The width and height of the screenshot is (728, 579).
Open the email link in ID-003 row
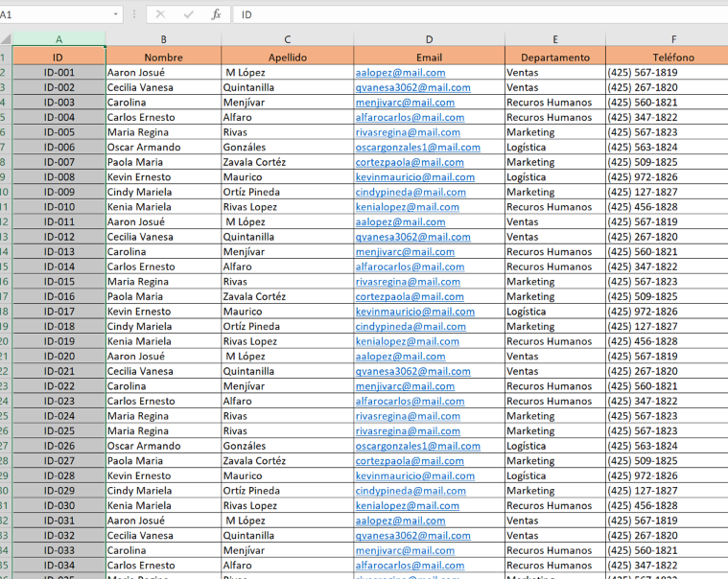[405, 102]
